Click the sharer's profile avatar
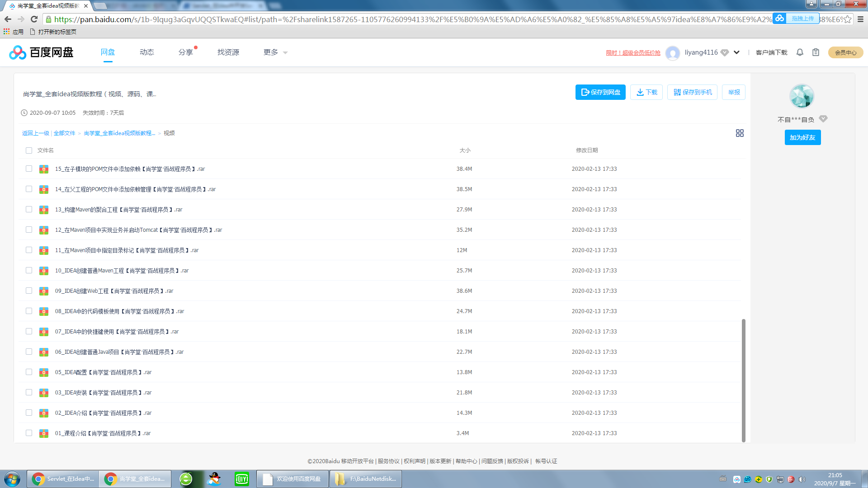This screenshot has height=488, width=868. 802,96
